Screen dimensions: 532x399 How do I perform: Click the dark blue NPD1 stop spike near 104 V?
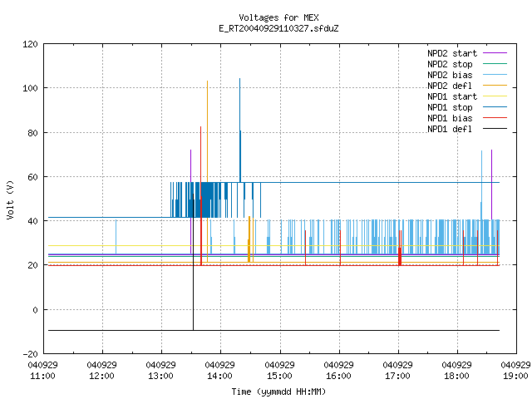click(240, 131)
